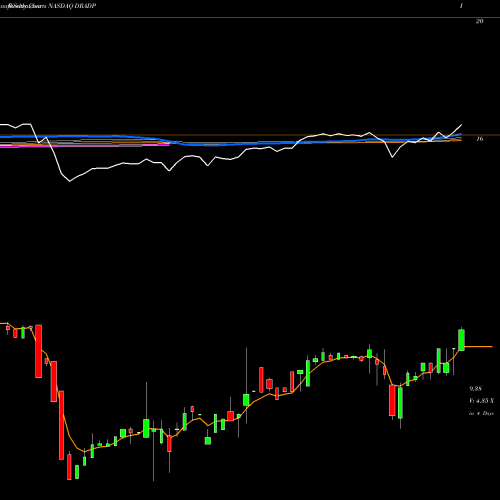This screenshot has height=500, width=500.
Task: Click the 16 price axis label
Action: click(x=479, y=139)
